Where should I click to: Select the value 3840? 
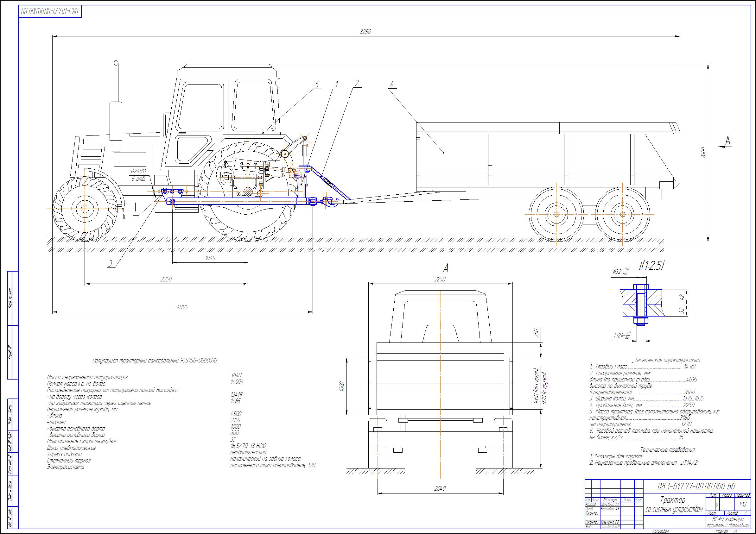point(236,375)
